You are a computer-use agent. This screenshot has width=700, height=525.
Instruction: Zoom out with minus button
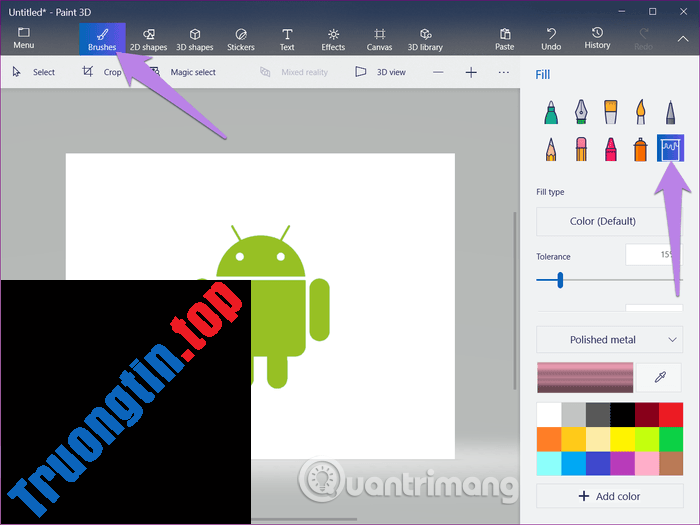point(438,72)
